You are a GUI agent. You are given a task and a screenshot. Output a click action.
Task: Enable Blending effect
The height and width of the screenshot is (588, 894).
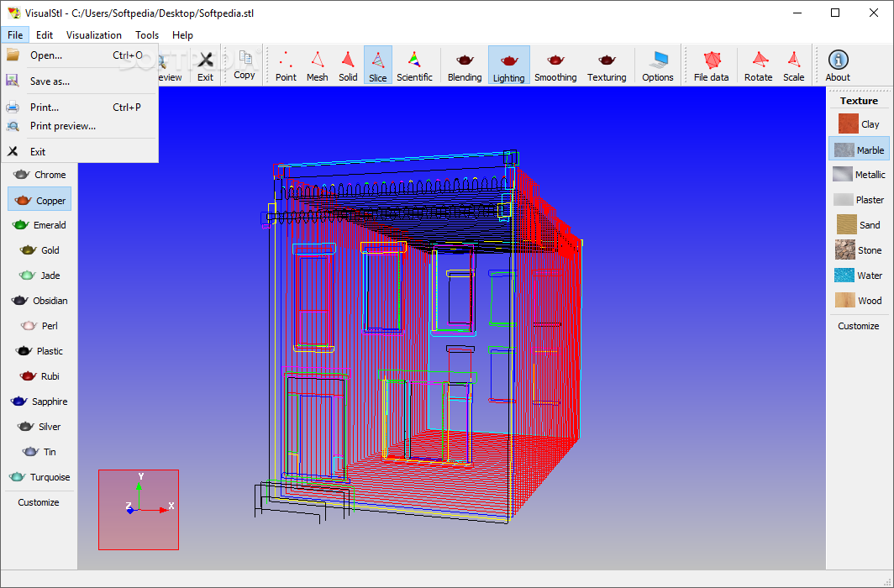[464, 66]
